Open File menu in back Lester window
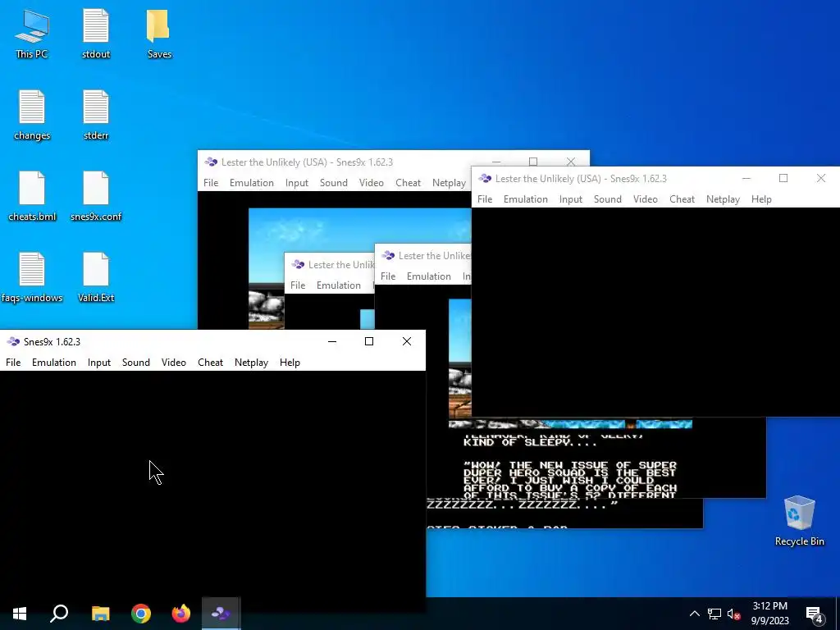The height and width of the screenshot is (630, 840). 211,183
